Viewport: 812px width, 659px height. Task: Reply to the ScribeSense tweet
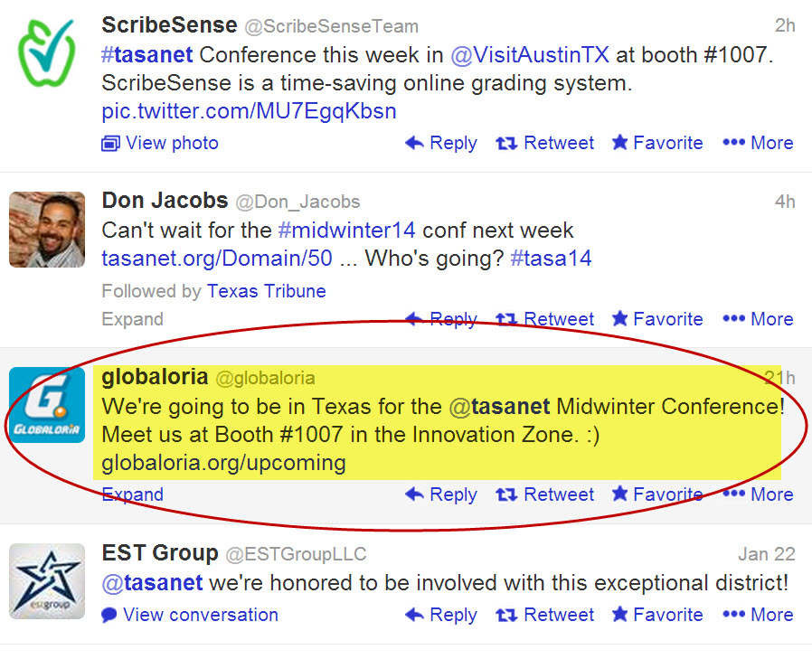pos(440,143)
